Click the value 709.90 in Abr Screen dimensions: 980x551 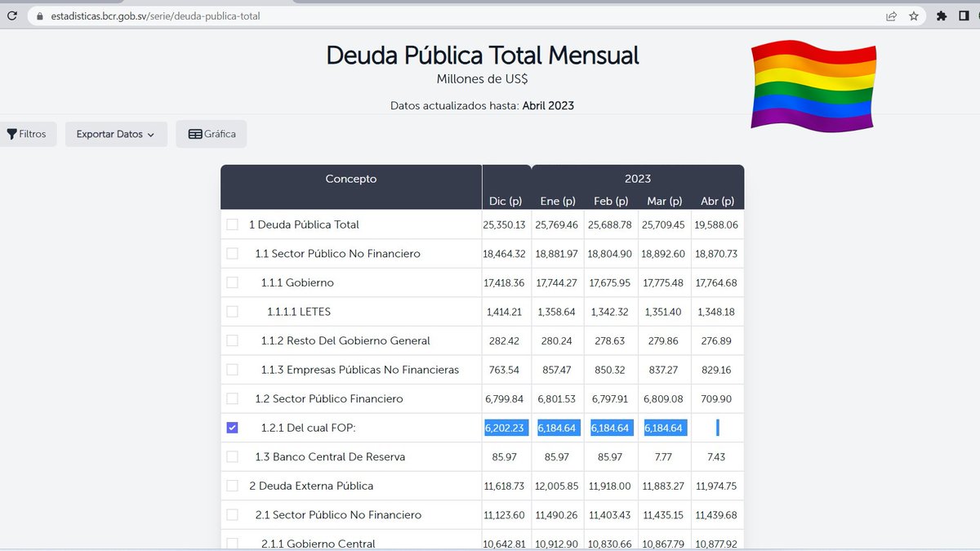(718, 398)
